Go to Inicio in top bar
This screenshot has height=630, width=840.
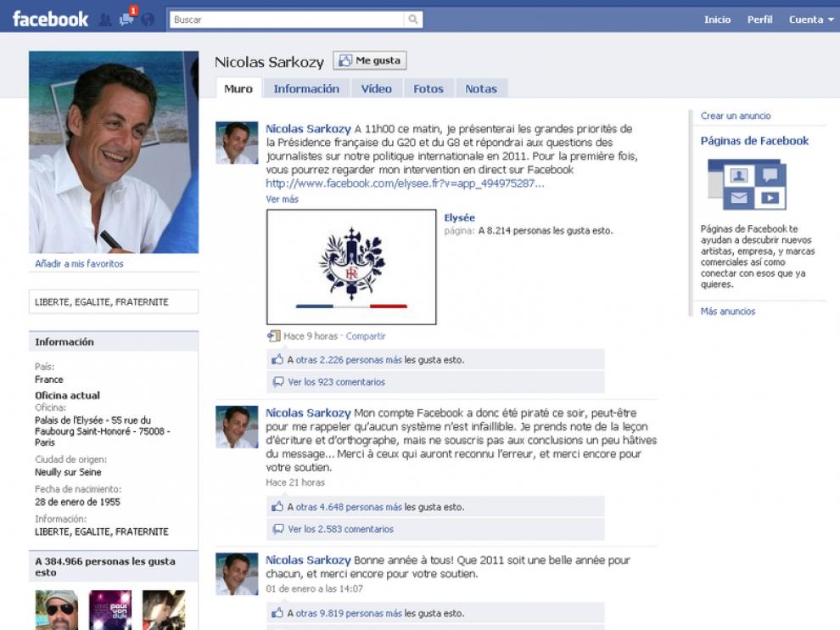pyautogui.click(x=717, y=20)
